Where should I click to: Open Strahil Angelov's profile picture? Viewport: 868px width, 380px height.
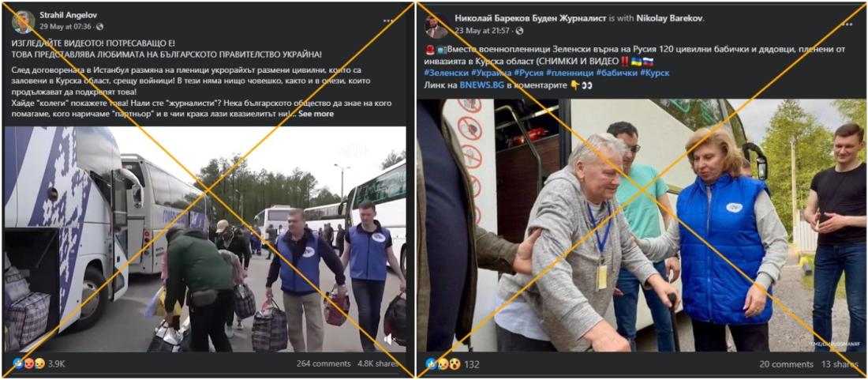(x=23, y=21)
